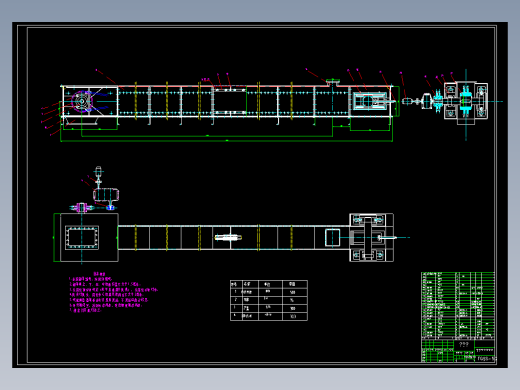This screenshot has height=390, width=520.
Task: Select the "???" drawing name cell in title block
Action: pos(464,345)
